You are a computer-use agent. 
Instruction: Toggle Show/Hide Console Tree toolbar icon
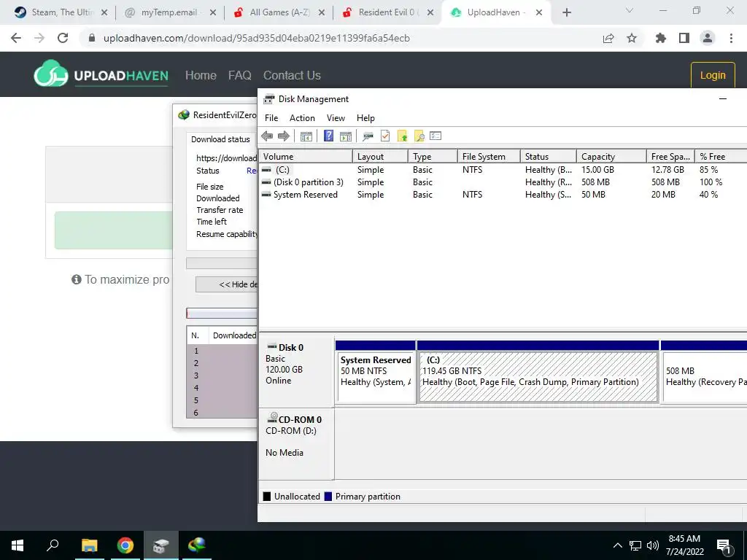(x=306, y=136)
